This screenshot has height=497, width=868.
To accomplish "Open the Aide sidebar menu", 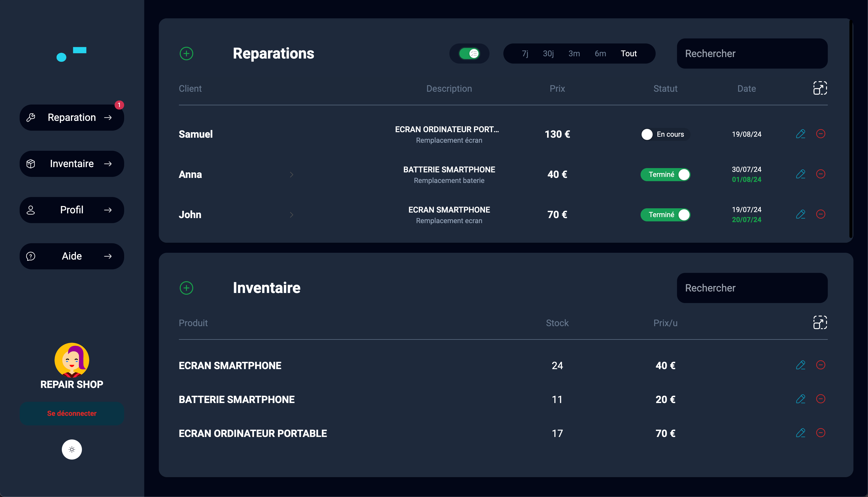I will click(x=72, y=256).
